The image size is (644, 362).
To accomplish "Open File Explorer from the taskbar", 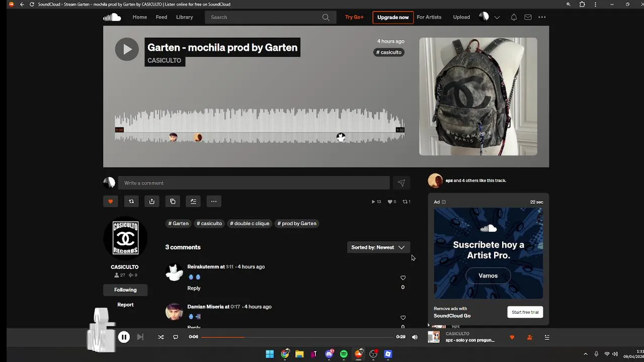I will pyautogui.click(x=299, y=354).
